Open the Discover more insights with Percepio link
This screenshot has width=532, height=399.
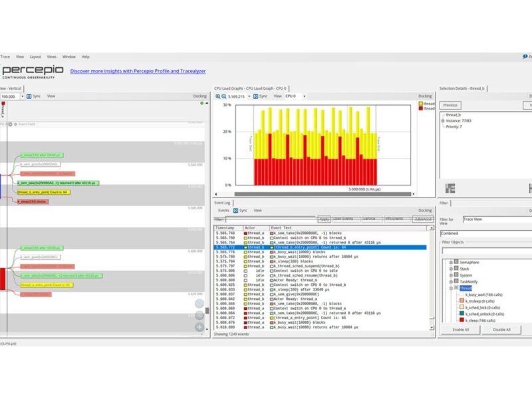138,70
